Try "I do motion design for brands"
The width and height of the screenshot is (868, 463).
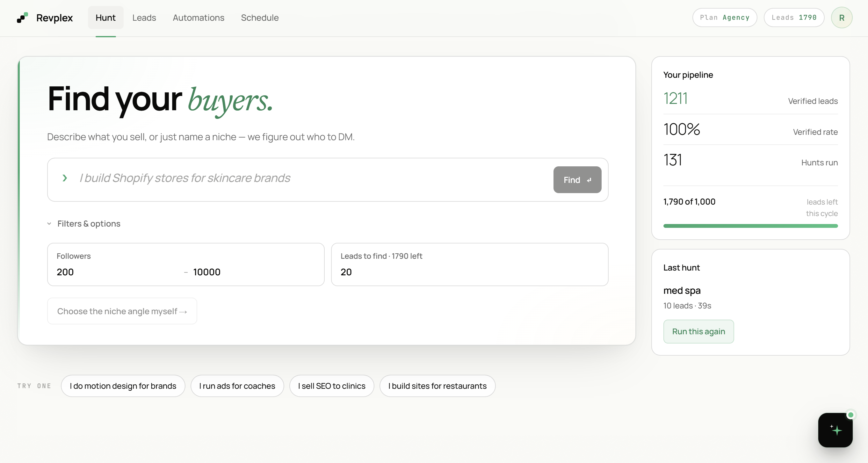[x=123, y=386]
